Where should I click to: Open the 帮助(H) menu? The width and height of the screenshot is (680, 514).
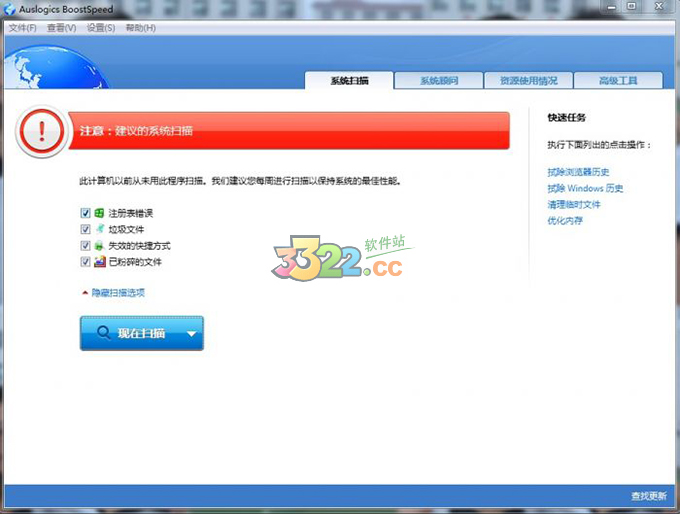pos(141,28)
